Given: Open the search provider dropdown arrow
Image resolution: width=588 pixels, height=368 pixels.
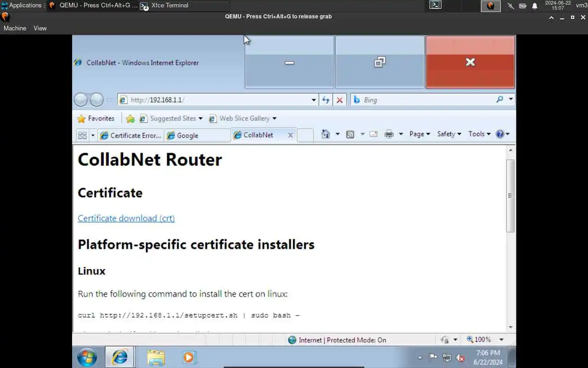Looking at the screenshot, I should coord(510,99).
